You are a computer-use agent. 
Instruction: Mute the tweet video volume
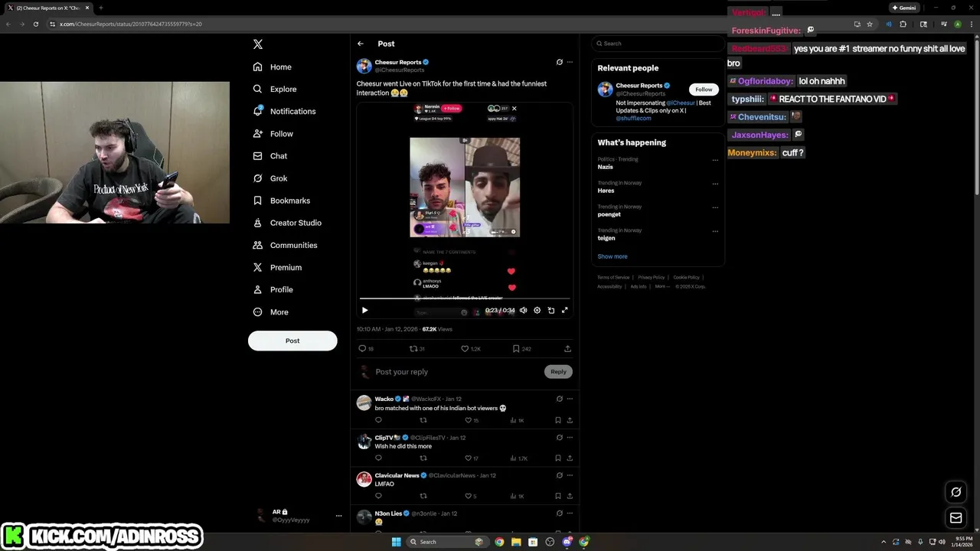point(523,310)
